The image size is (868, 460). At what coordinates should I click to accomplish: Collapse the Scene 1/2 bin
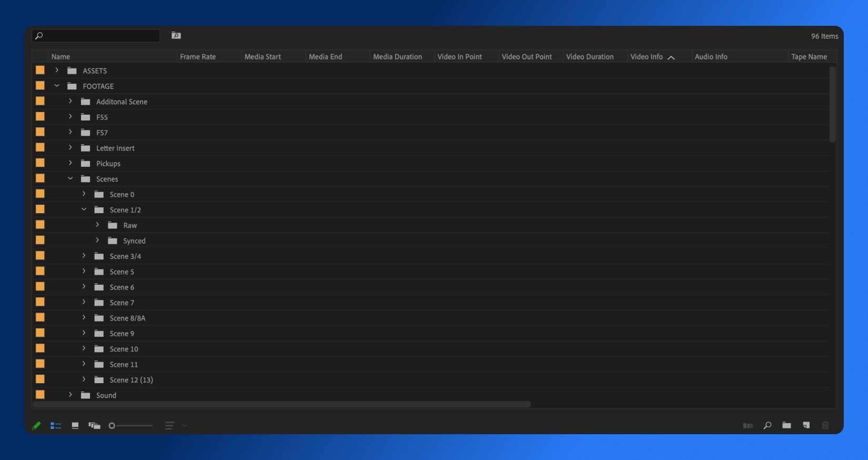point(84,209)
